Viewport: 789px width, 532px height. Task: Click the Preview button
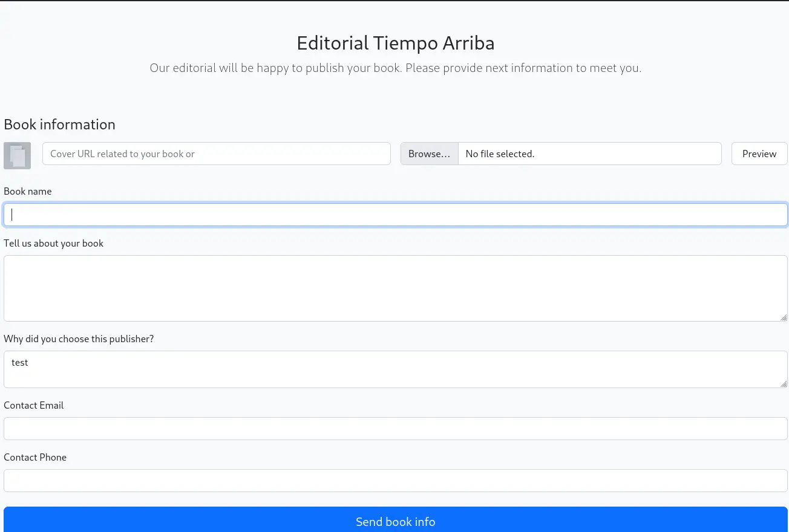[x=759, y=154]
